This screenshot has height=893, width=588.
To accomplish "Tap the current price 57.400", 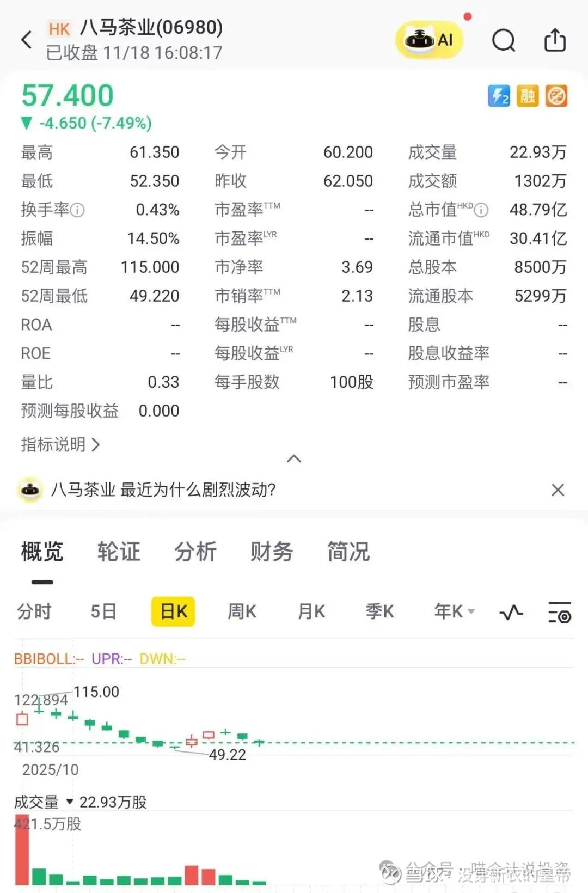I will [x=68, y=96].
